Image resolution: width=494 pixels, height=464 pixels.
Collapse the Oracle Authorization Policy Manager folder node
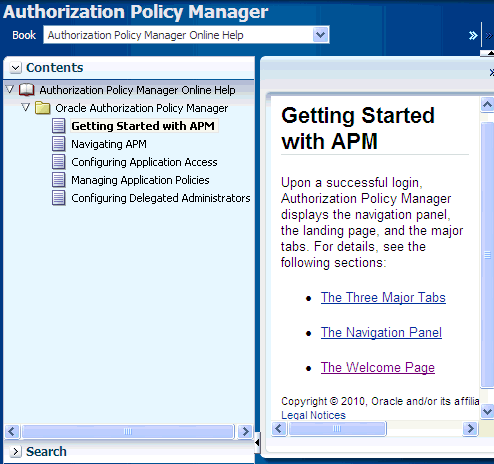pyautogui.click(x=26, y=107)
